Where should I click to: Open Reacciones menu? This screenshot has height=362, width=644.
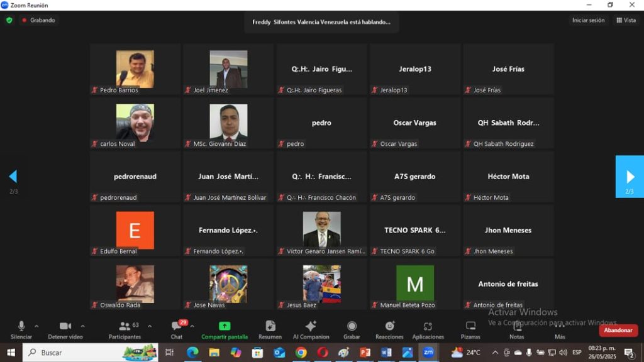pyautogui.click(x=389, y=330)
